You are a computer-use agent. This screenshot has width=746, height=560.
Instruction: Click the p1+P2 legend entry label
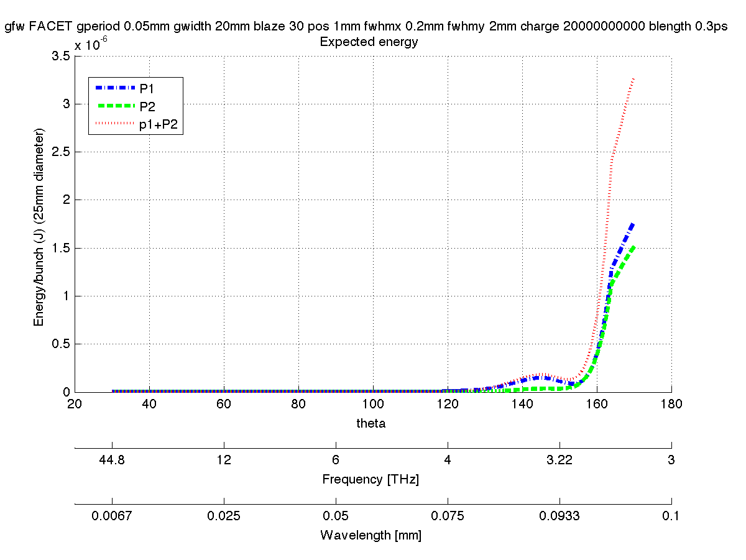[x=159, y=124]
